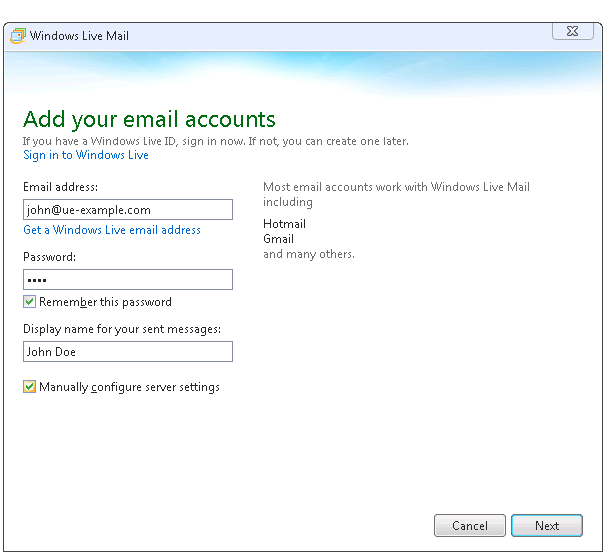Click the 'Password:' label text

click(x=49, y=257)
